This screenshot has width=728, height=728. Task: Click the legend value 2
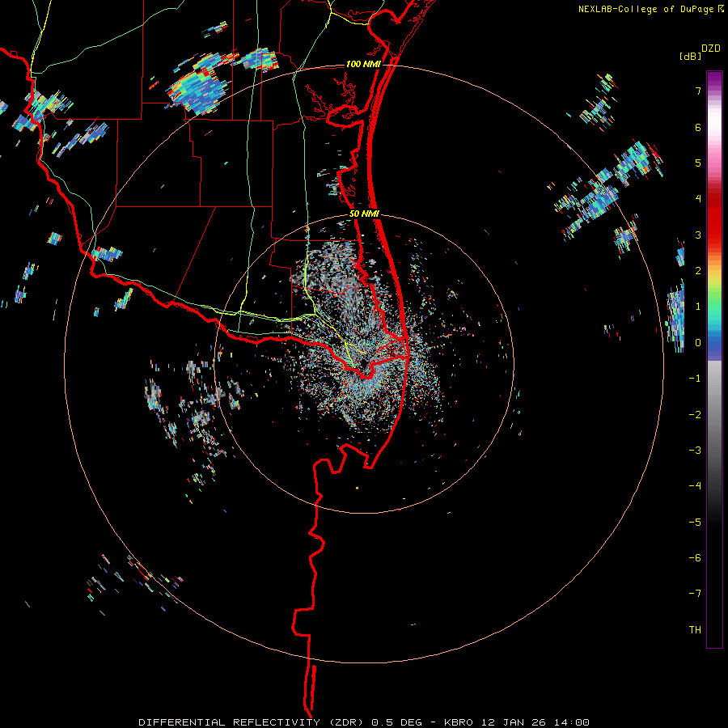[698, 271]
